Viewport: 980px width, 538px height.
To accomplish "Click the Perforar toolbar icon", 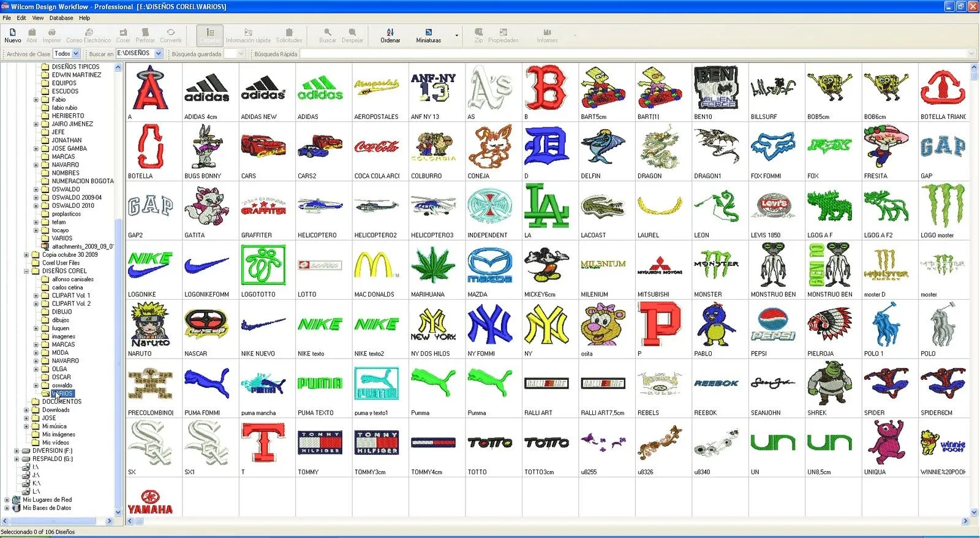I will (145, 36).
